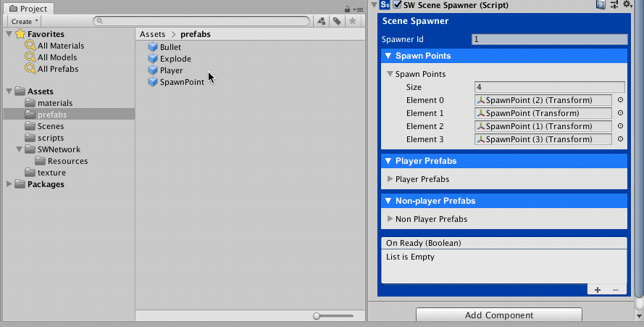Click the Bullet prefab icon
Image resolution: width=644 pixels, height=327 pixels.
(152, 47)
